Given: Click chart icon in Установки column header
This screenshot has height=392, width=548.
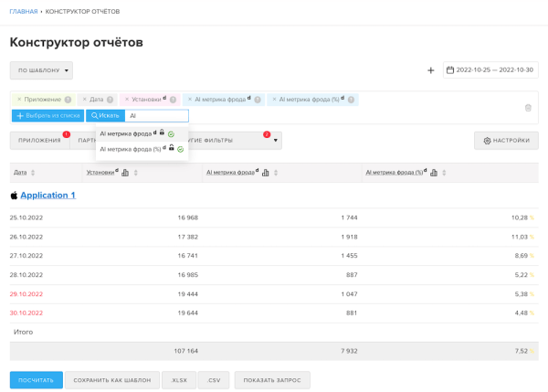Looking at the screenshot, I should click(124, 172).
